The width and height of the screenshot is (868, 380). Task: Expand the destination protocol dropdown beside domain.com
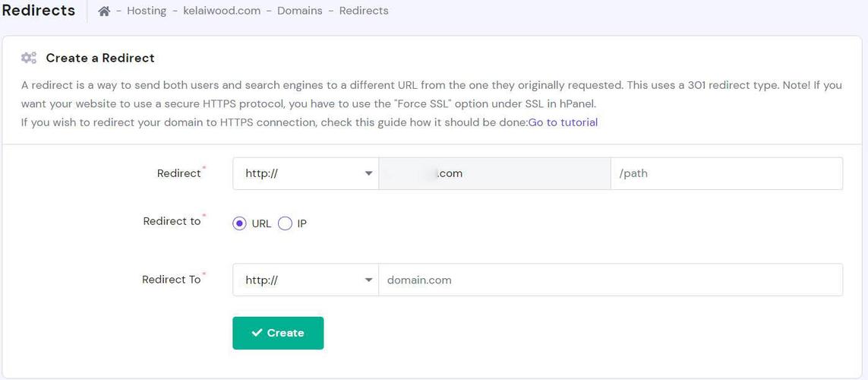(x=305, y=280)
